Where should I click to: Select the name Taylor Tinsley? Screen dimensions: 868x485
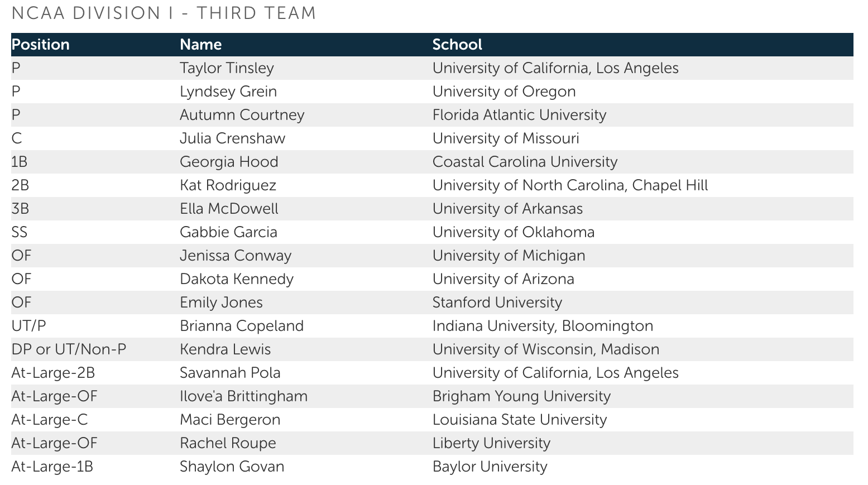[x=227, y=68]
